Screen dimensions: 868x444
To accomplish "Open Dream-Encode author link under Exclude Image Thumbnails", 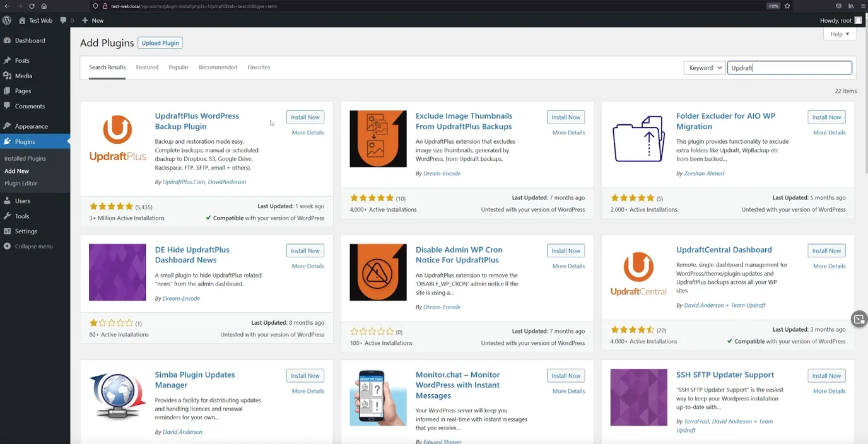I will [x=442, y=173].
